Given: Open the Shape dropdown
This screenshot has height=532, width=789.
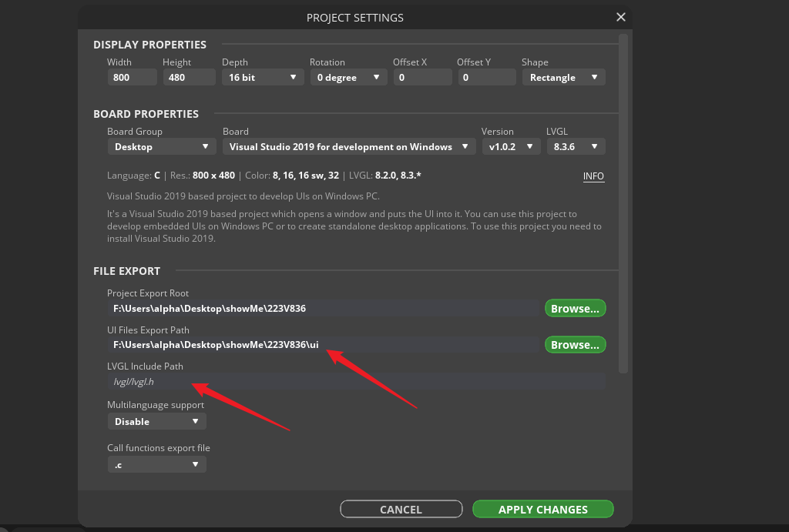Looking at the screenshot, I should click(563, 77).
